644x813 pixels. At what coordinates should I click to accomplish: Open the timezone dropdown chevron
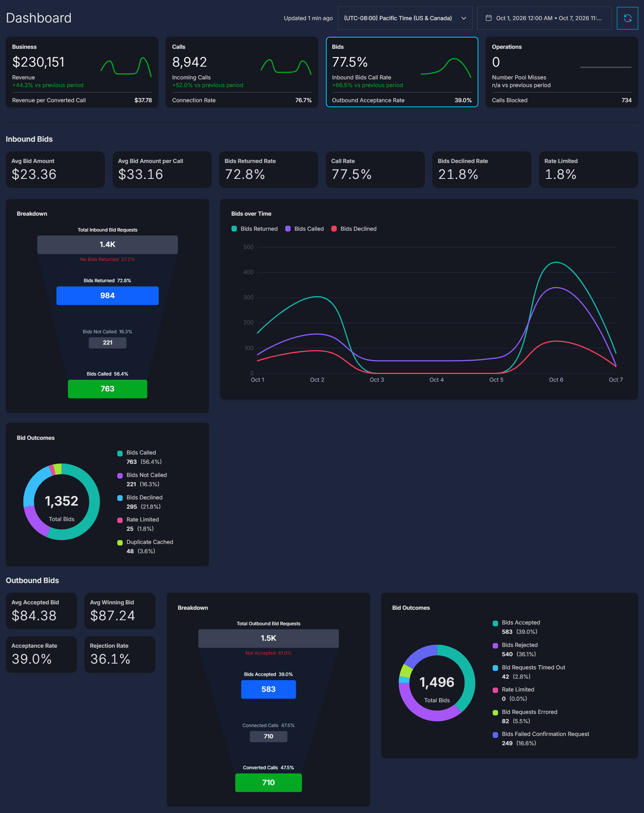click(x=464, y=18)
